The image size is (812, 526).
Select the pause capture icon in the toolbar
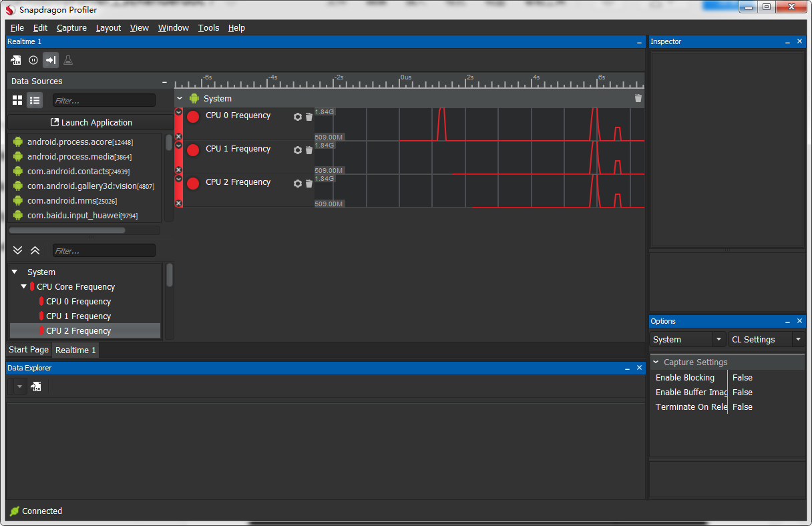33,60
